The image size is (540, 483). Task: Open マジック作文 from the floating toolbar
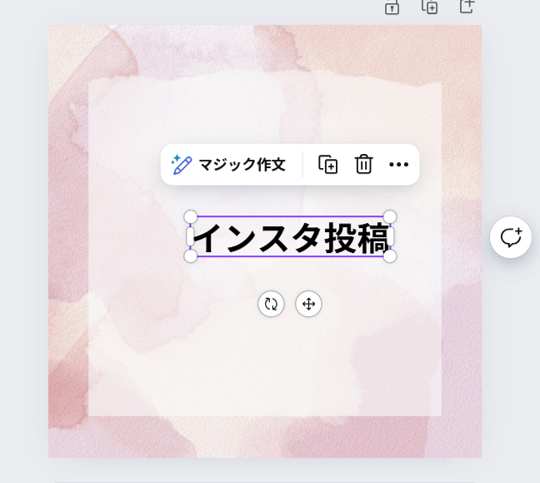point(228,165)
